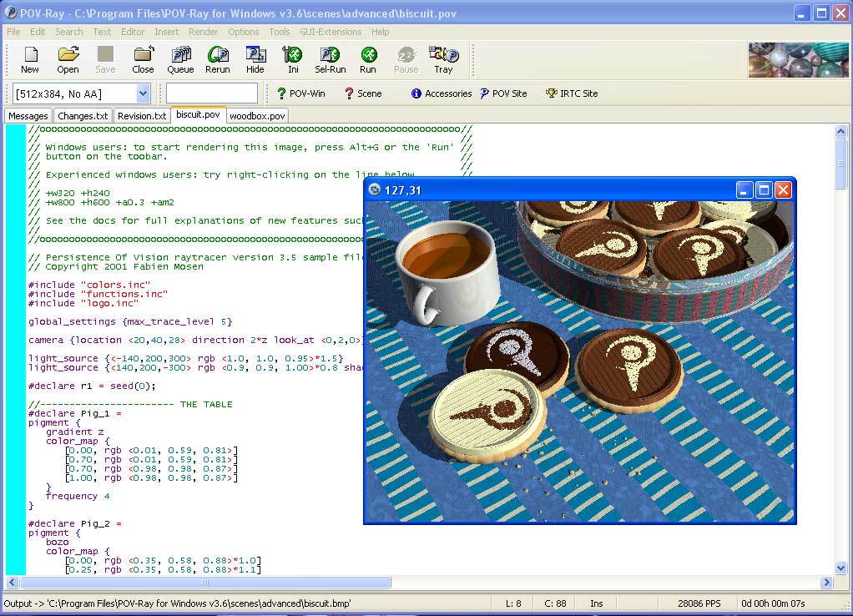Click the horizontal scroll left arrow
This screenshot has height=616, width=853.
[x=12, y=582]
